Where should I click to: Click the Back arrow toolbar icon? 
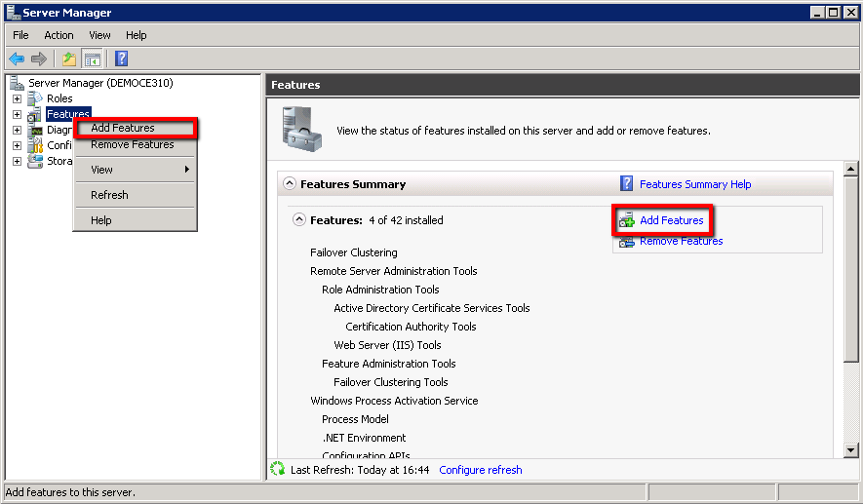coord(17,59)
